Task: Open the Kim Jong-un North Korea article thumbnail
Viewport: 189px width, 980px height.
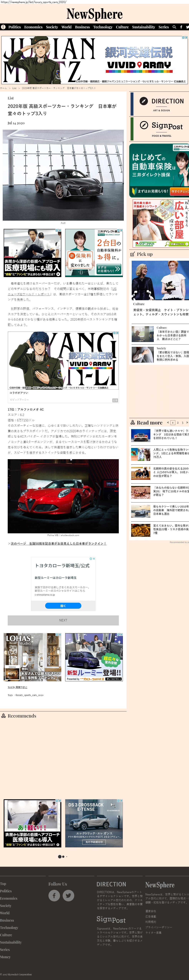Action: 141,473
